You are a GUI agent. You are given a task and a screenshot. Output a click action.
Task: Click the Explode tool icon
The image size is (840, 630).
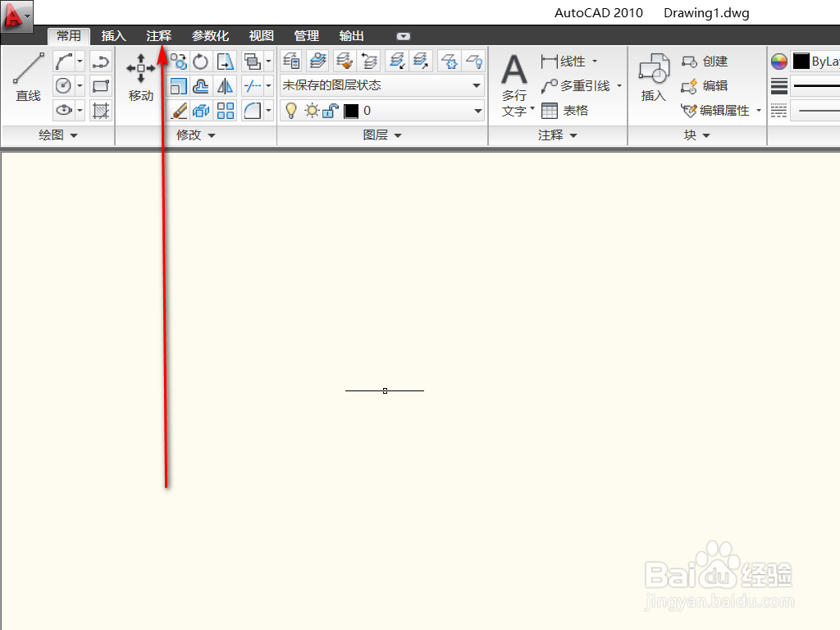click(201, 111)
